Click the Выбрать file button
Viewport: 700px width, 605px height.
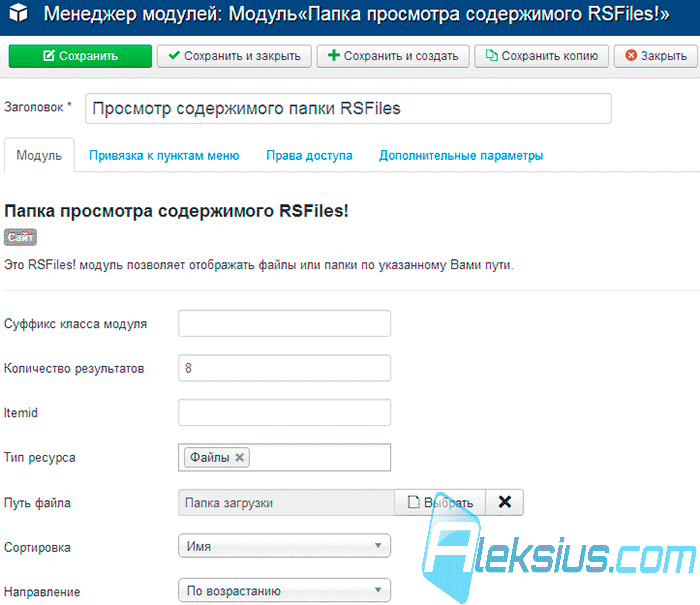click(440, 503)
